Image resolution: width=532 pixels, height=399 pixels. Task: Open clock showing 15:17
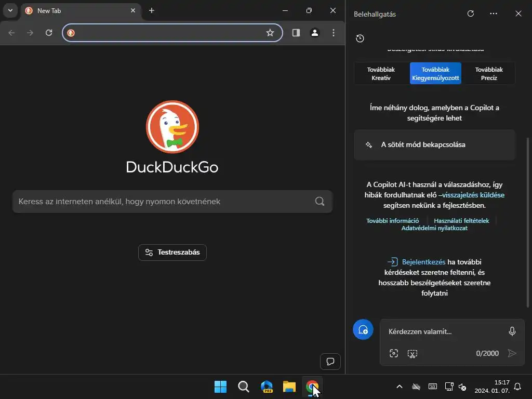[x=492, y=387]
